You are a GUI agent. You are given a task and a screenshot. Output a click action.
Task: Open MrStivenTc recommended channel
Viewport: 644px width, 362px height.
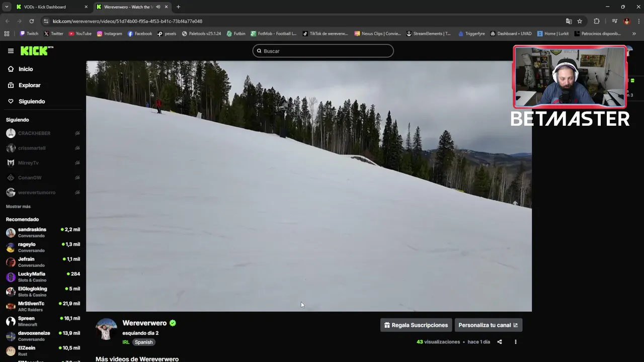43,306
